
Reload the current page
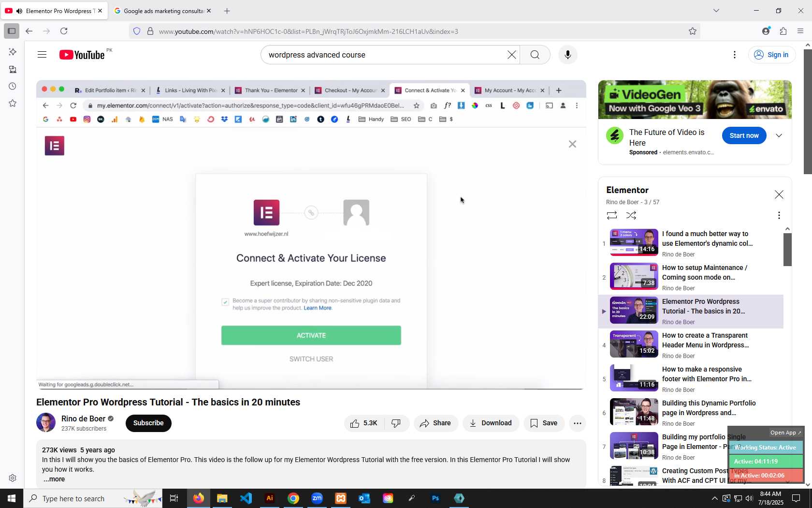tap(64, 31)
